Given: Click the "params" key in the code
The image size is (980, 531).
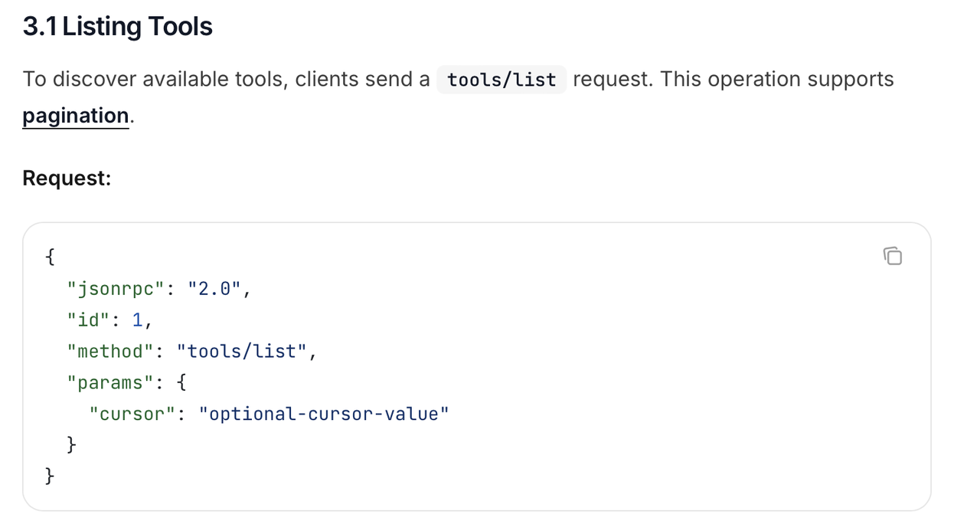Looking at the screenshot, I should 110,382.
